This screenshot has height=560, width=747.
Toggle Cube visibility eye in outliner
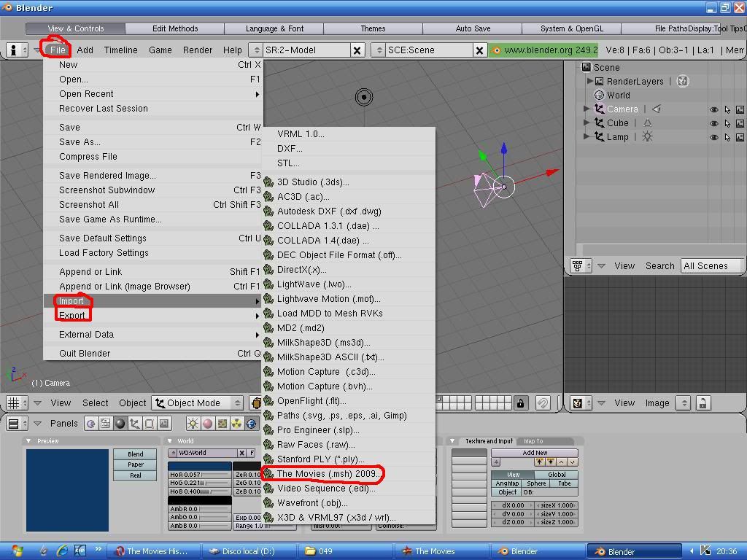click(713, 123)
